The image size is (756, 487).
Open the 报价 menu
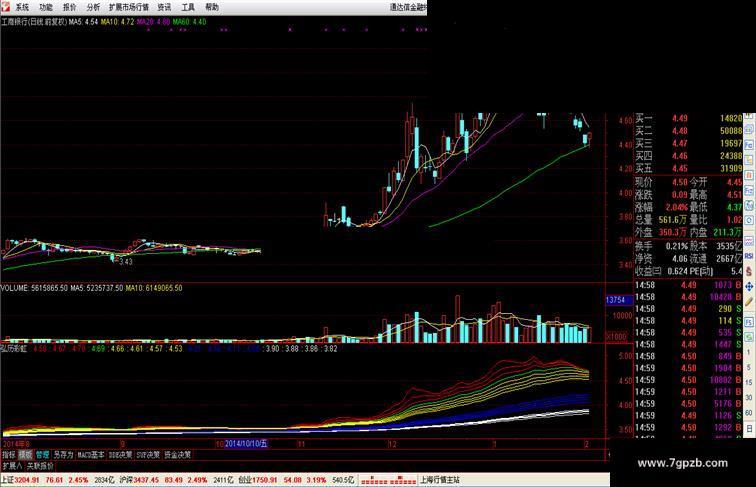coord(69,7)
